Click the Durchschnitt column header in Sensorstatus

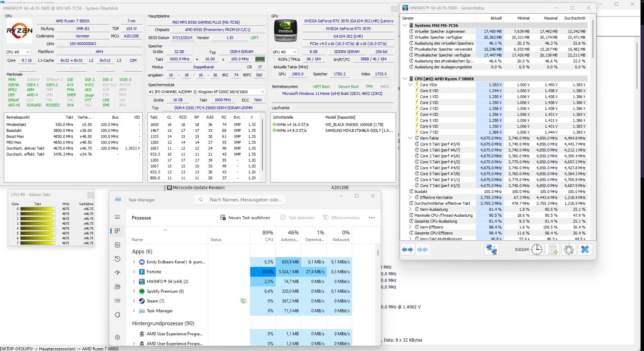tap(574, 18)
